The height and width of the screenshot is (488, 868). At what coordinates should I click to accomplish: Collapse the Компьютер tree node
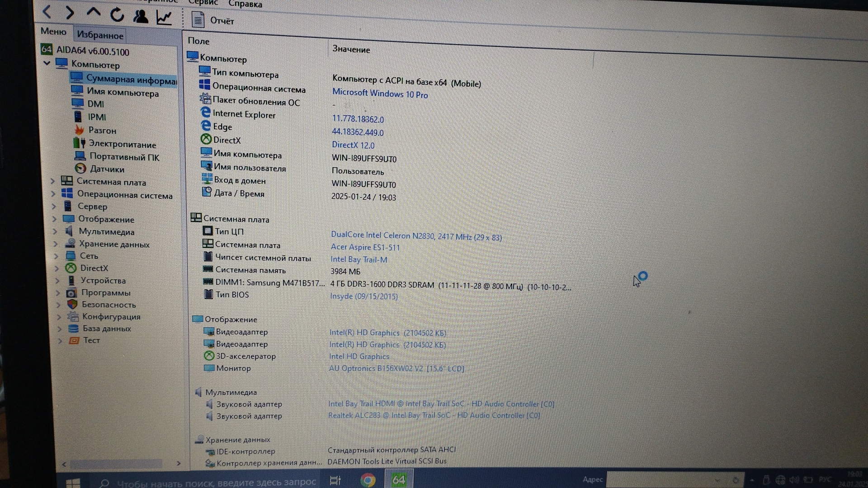(x=47, y=63)
